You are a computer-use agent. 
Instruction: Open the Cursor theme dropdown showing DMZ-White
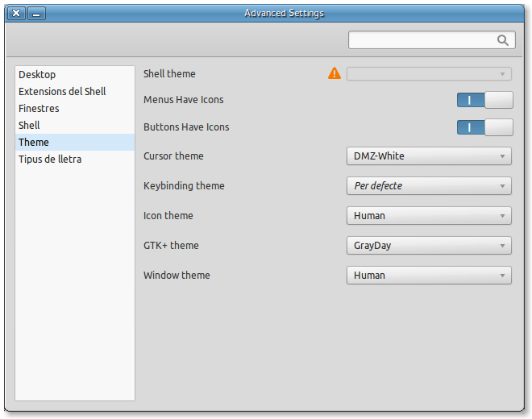pyautogui.click(x=429, y=156)
